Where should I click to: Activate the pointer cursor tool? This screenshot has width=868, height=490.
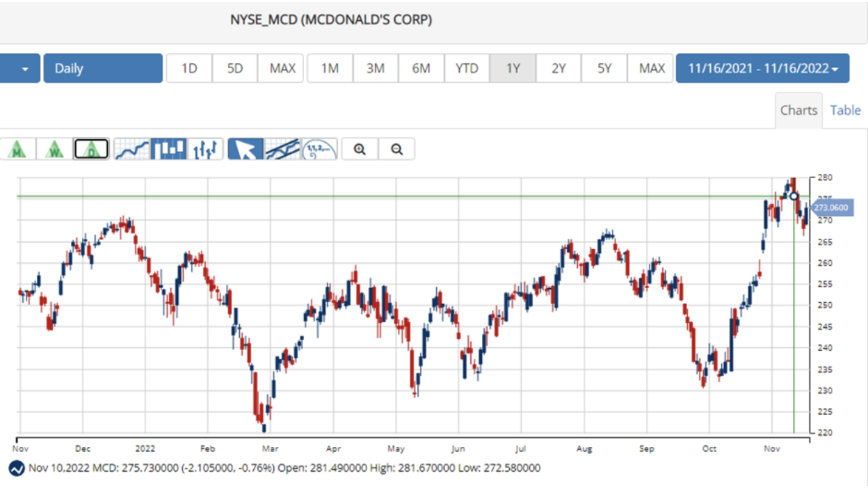click(245, 149)
